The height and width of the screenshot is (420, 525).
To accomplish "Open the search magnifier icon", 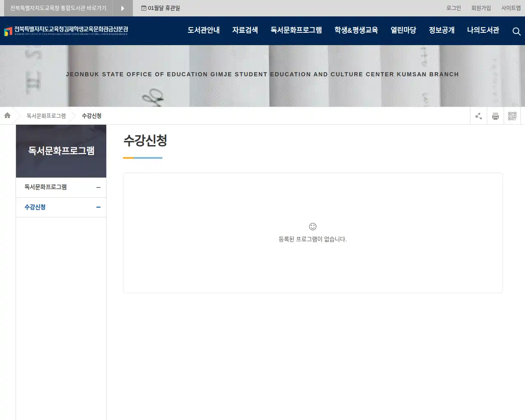I will tap(516, 31).
